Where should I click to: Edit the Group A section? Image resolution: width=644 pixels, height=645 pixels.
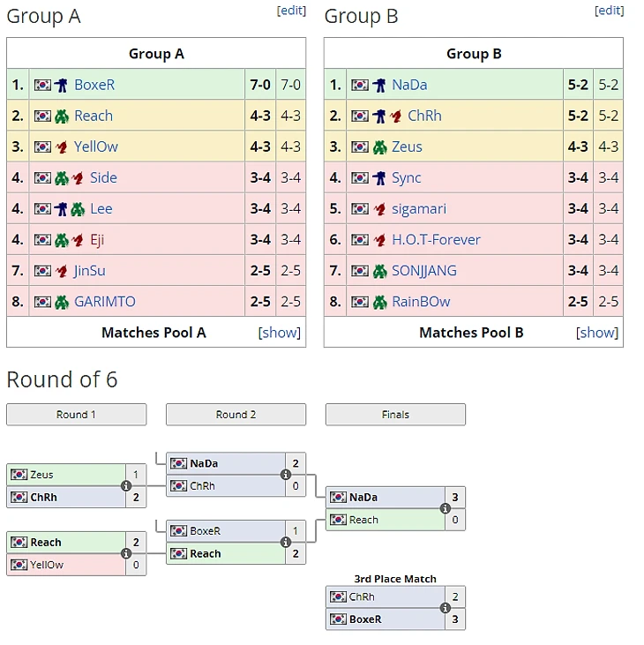click(291, 11)
